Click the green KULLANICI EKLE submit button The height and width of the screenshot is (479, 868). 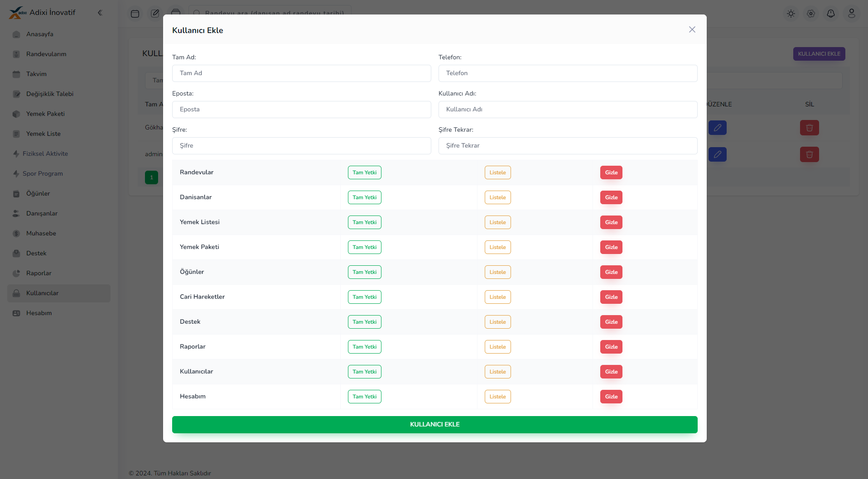coord(435,425)
